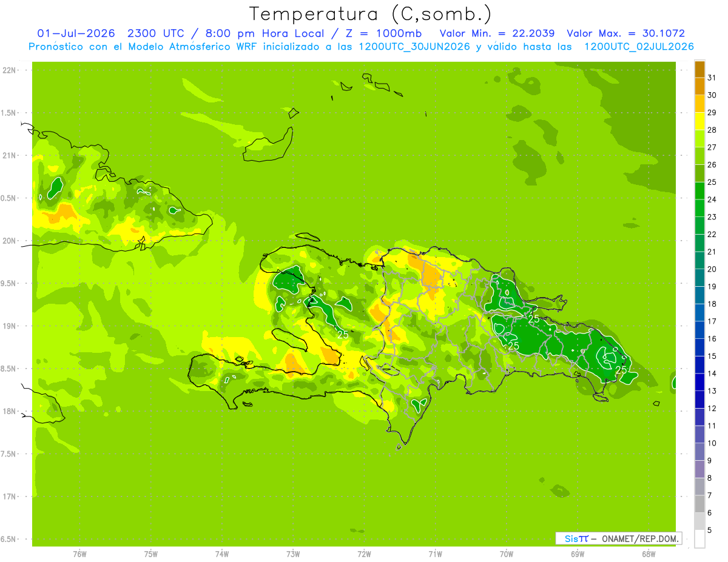Image resolution: width=728 pixels, height=562 pixels.
Task: Click the "72W" longitude label
Action: tap(364, 554)
